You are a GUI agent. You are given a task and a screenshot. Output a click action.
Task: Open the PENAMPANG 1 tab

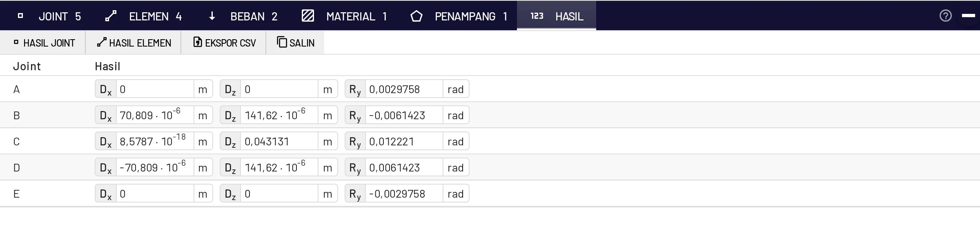[459, 16]
